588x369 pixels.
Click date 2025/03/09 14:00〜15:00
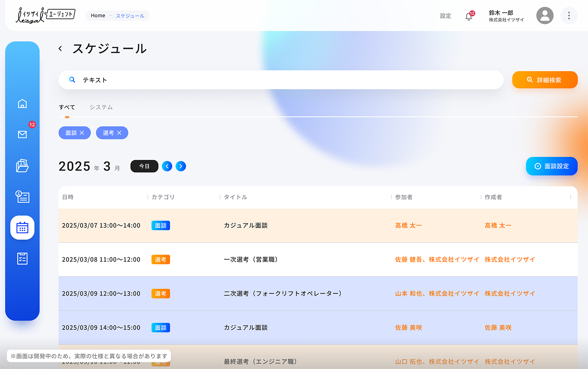(x=101, y=328)
